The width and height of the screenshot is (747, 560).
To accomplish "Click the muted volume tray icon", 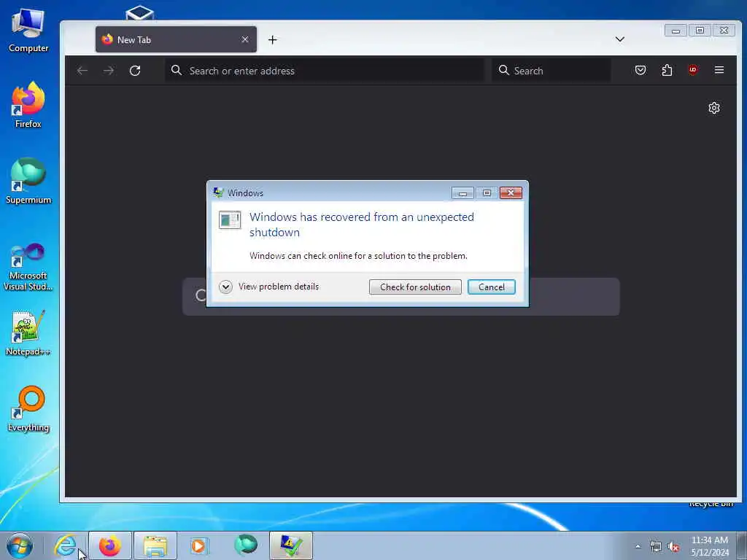I will point(673,547).
